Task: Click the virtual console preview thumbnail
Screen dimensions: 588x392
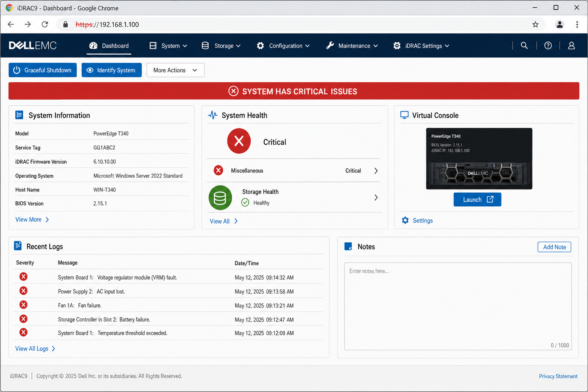Action: [x=479, y=158]
